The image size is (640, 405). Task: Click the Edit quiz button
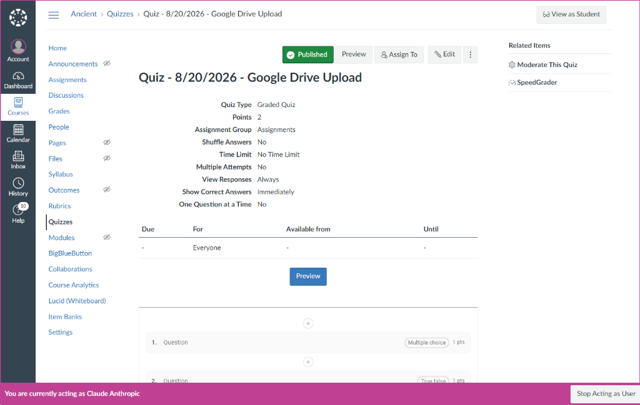[444, 55]
